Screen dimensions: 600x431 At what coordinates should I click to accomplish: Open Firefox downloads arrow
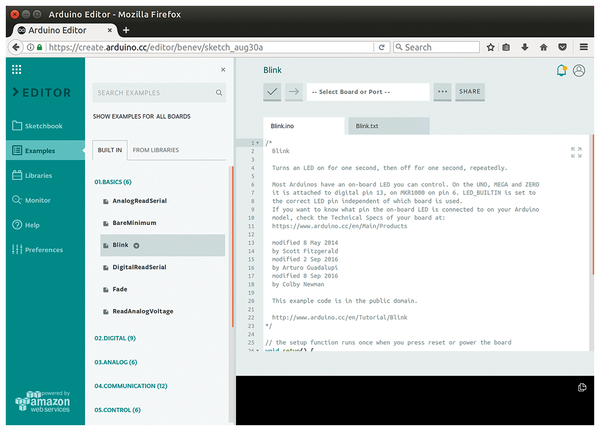coord(525,47)
